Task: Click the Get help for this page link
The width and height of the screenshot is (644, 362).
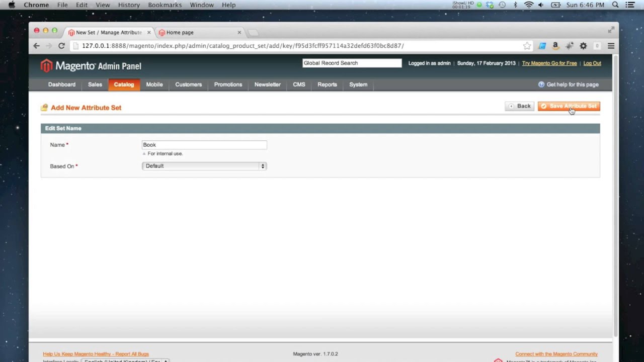Action: pyautogui.click(x=573, y=84)
